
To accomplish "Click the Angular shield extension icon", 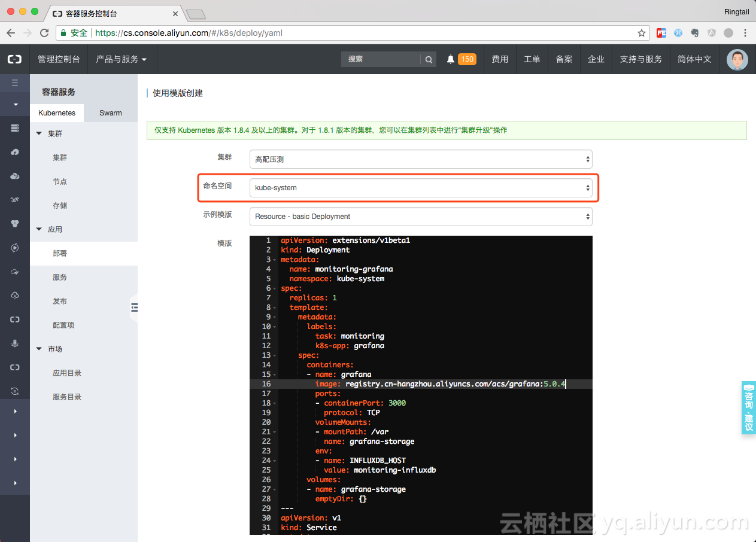I will pyautogui.click(x=712, y=33).
